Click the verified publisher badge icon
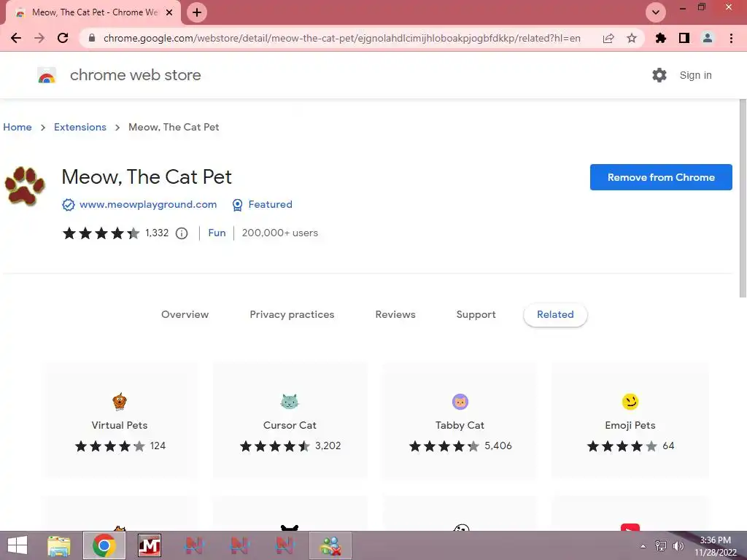The height and width of the screenshot is (560, 747). pos(69,205)
